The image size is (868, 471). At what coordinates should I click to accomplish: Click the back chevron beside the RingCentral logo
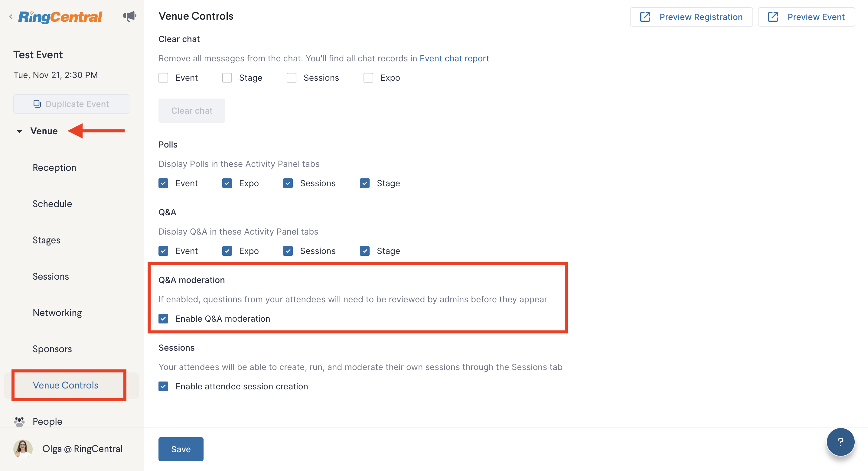coord(11,16)
